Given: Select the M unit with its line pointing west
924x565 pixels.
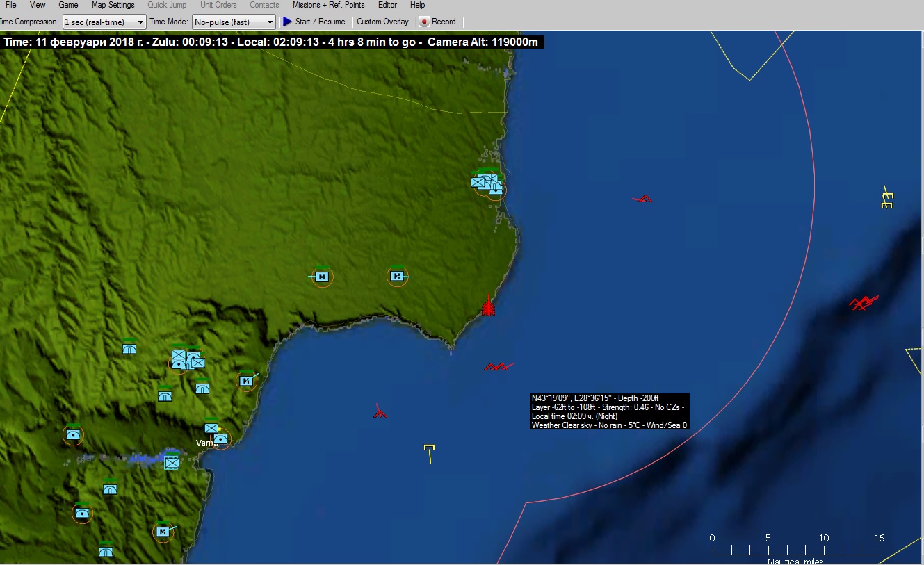Looking at the screenshot, I should coord(322,277).
